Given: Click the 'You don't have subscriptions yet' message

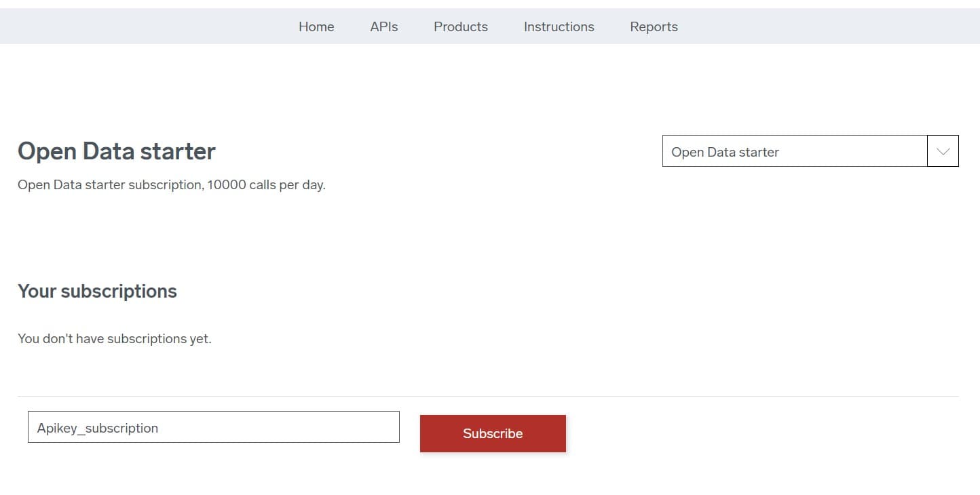Looking at the screenshot, I should point(114,338).
